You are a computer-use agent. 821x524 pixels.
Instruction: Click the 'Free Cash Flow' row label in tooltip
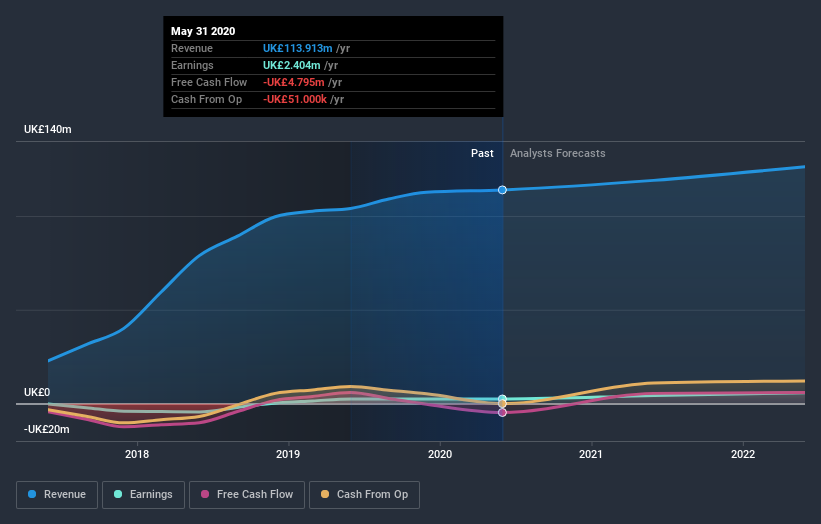209,82
